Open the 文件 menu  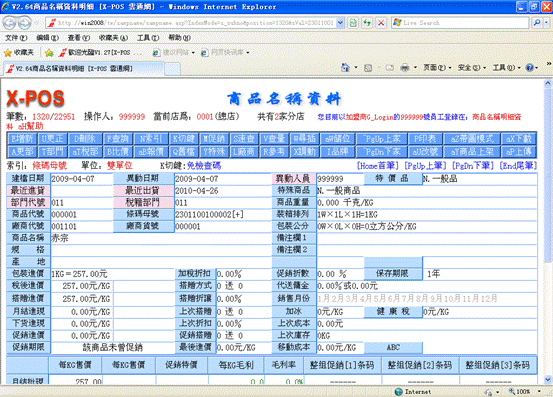(16, 38)
